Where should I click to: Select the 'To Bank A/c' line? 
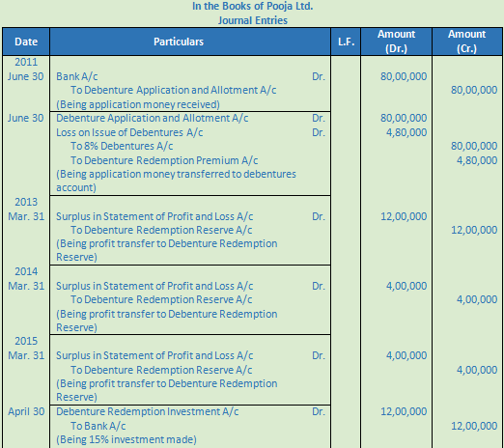tap(98, 426)
